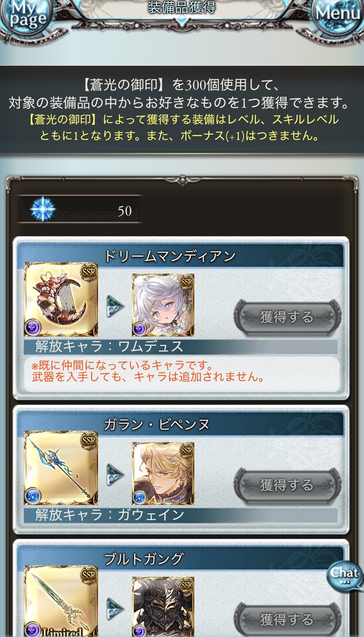View the silver-haired Wamdus character portrait
364x637 pixels.
(163, 305)
